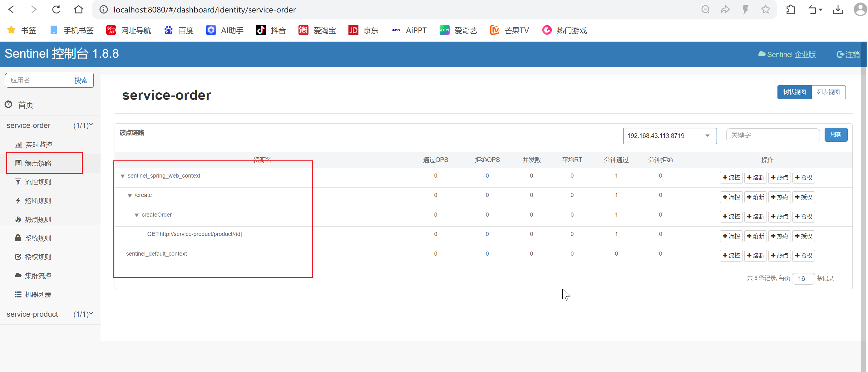Click the bookmark star icon in address bar
868x372 pixels.
pos(765,9)
